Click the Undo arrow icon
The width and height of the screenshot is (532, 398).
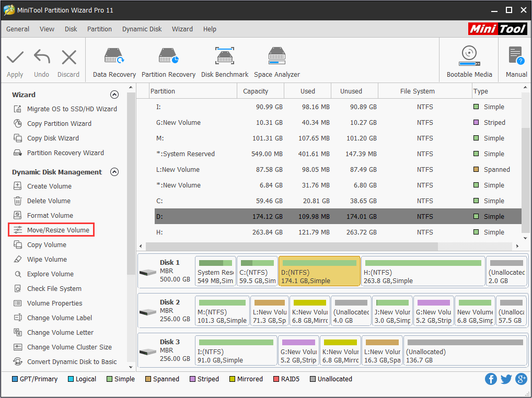[x=42, y=57]
